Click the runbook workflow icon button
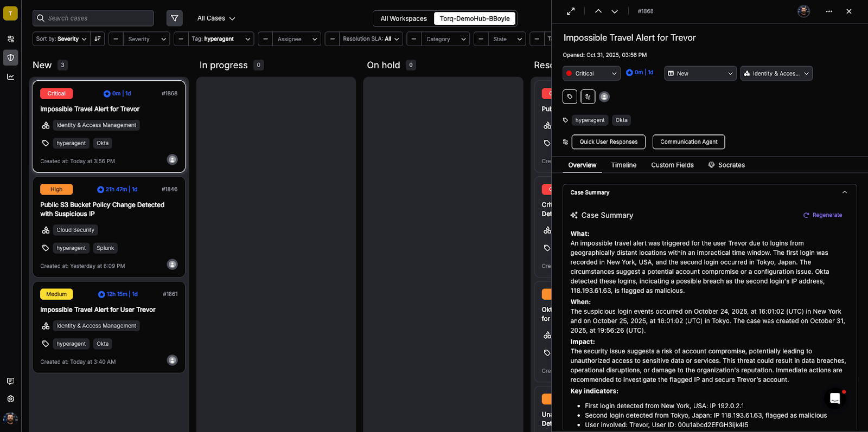The width and height of the screenshot is (868, 432). (588, 96)
